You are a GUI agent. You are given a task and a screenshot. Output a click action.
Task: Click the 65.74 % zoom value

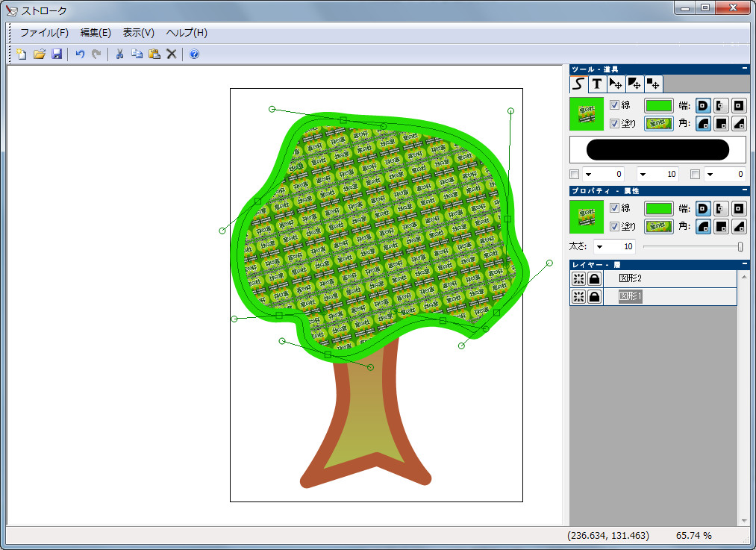694,536
